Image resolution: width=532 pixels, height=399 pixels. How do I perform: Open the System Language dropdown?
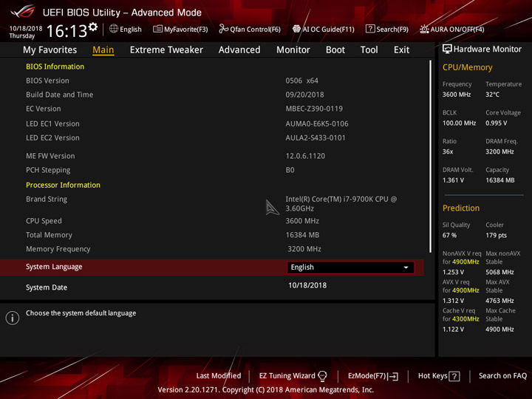[350, 267]
